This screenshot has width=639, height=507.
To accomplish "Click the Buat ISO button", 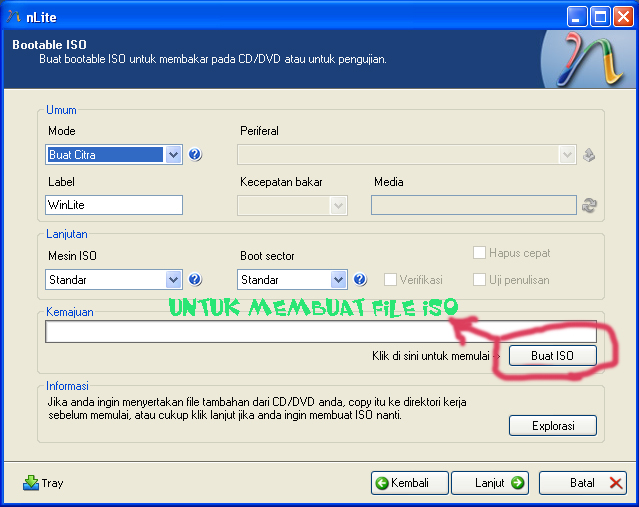I will [553, 356].
